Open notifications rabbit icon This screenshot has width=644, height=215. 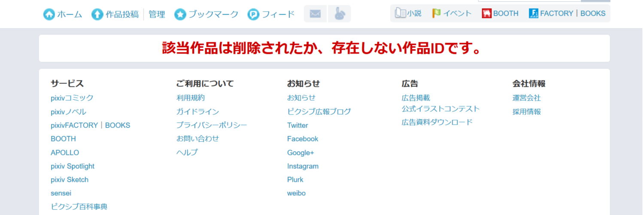(x=339, y=14)
